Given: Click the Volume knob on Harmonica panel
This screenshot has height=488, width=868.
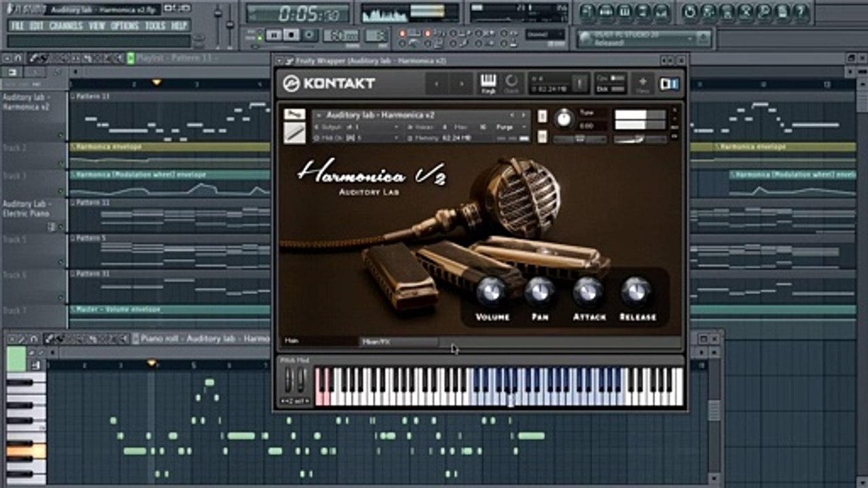Looking at the screenshot, I should tap(492, 292).
